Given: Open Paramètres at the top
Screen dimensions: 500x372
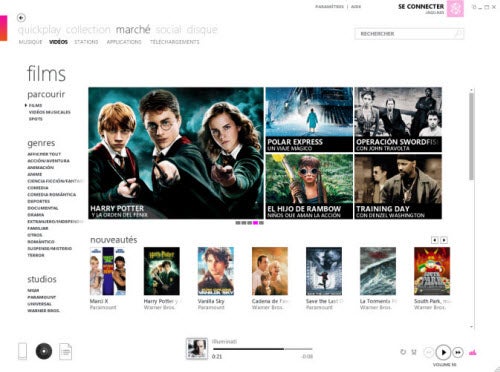Looking at the screenshot, I should pos(329,7).
